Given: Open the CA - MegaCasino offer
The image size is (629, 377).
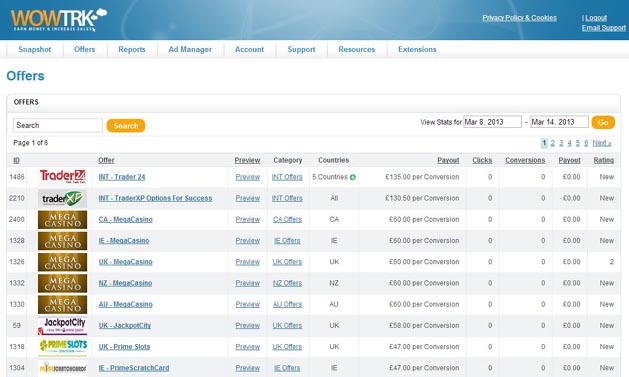Looking at the screenshot, I should tap(126, 219).
